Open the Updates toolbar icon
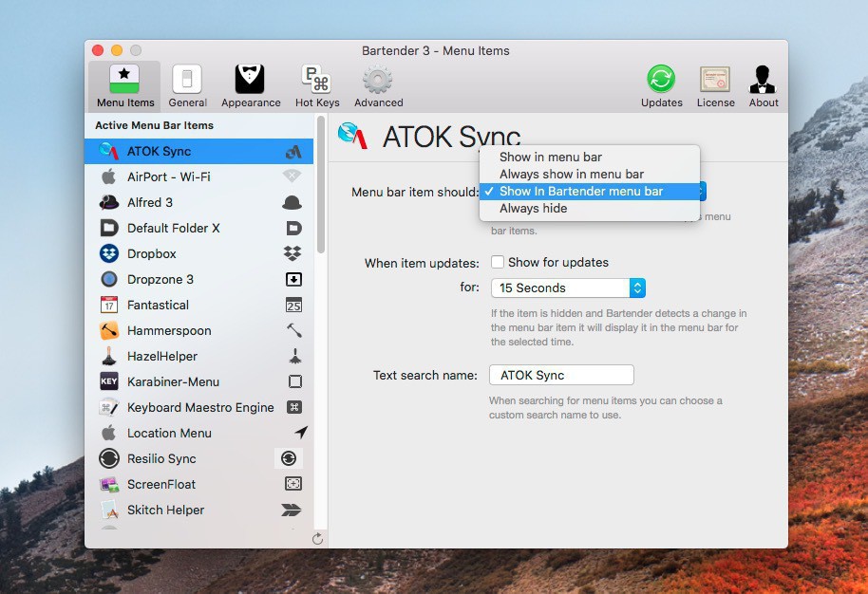The height and width of the screenshot is (594, 868). [x=661, y=80]
